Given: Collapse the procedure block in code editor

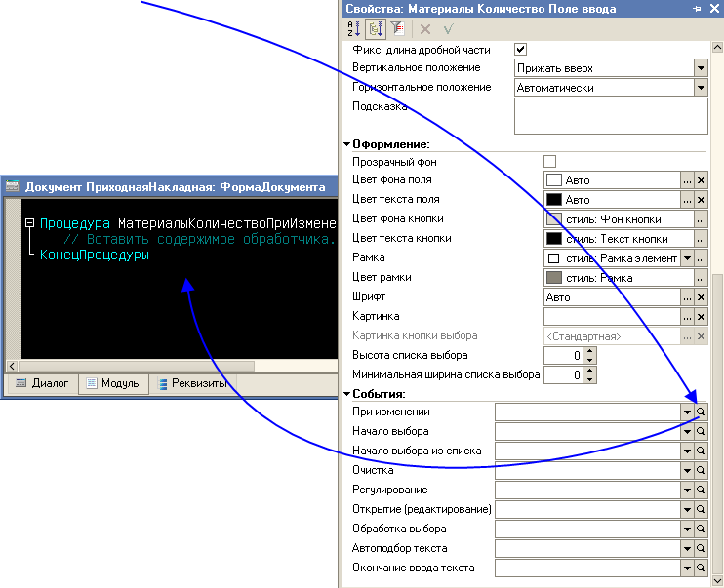Looking at the screenshot, I should pyautogui.click(x=30, y=223).
